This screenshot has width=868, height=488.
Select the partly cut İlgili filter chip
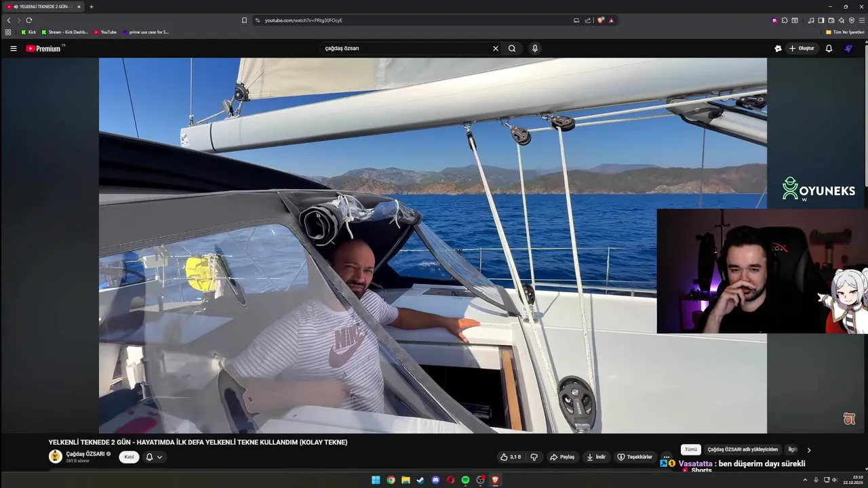point(792,449)
